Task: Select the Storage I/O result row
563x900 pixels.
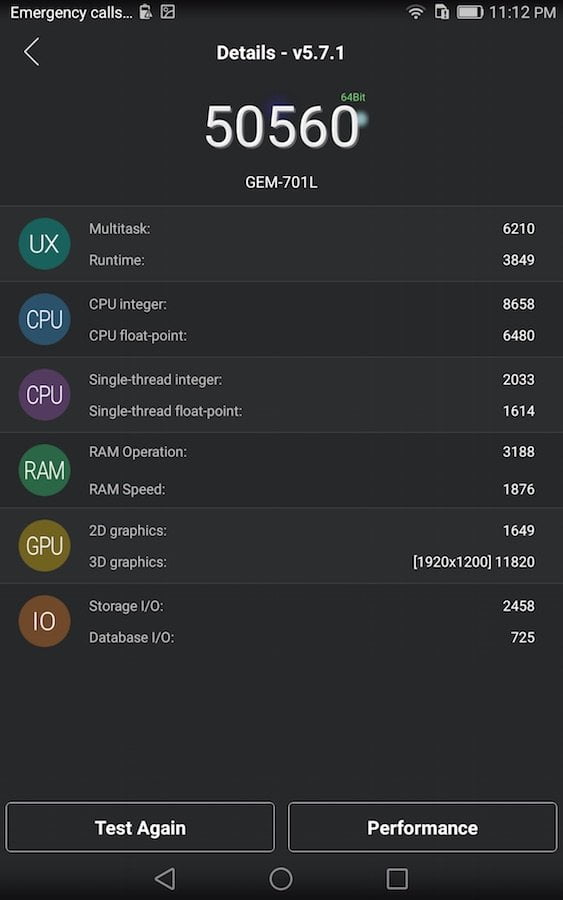Action: (312, 606)
